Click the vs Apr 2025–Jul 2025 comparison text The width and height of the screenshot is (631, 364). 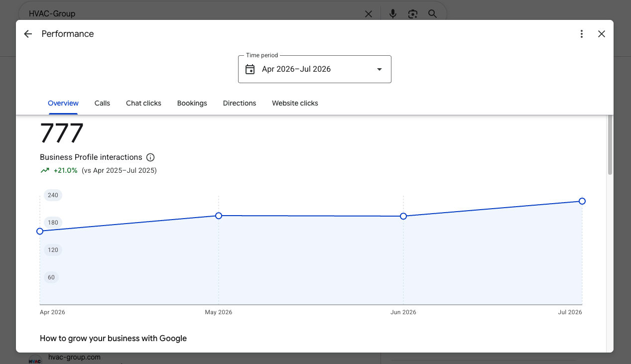point(119,170)
